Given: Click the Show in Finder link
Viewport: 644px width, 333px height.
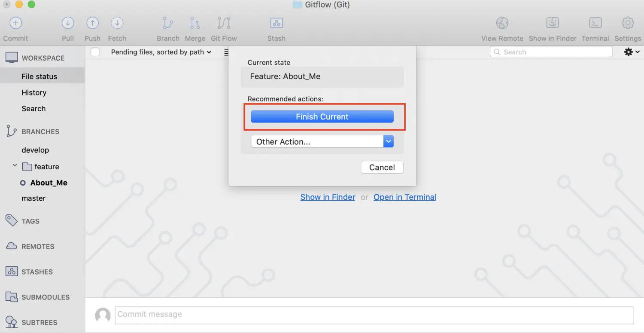Looking at the screenshot, I should point(328,197).
